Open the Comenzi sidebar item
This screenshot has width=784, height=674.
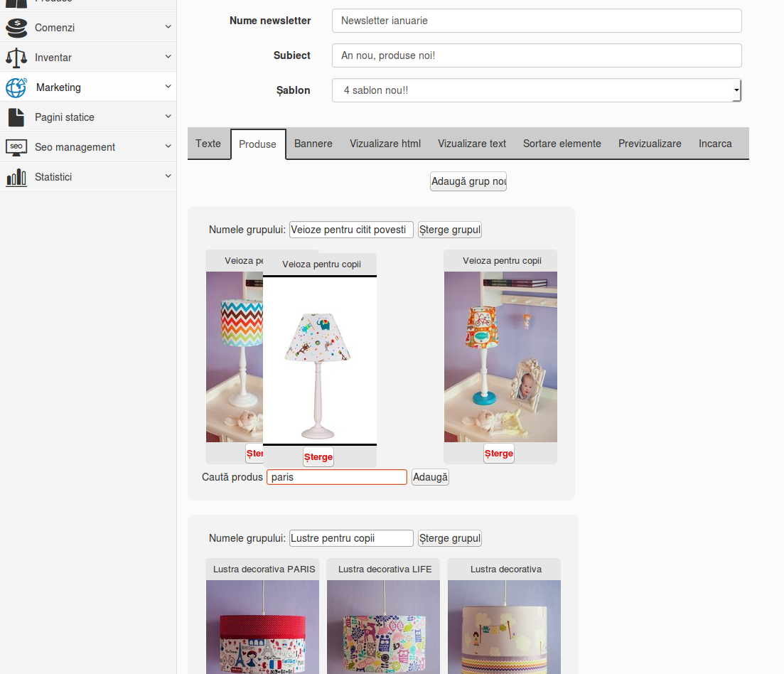(x=88, y=28)
